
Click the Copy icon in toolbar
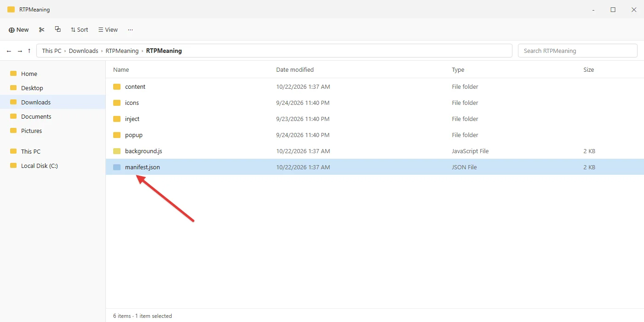pyautogui.click(x=57, y=29)
